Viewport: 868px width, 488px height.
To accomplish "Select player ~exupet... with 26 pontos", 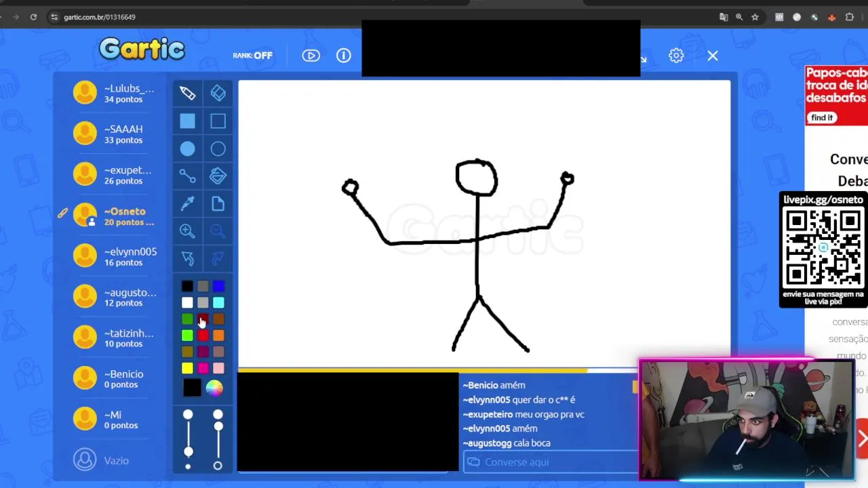I will point(115,174).
